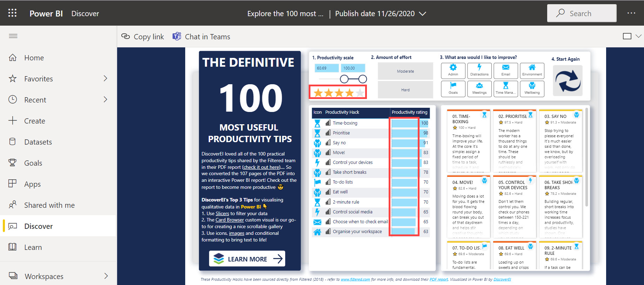Open the 03. SAY NO card
Viewport: 644px width, 285px height.
(x=560, y=140)
